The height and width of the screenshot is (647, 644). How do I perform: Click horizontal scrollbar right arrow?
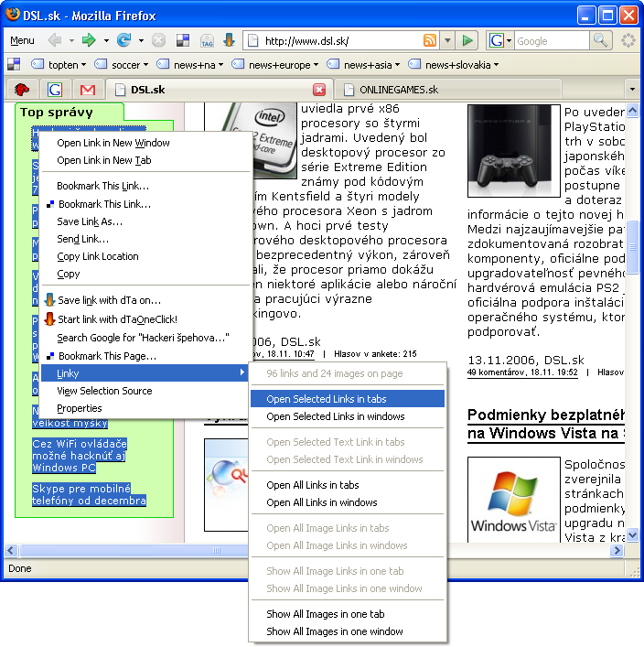[617, 550]
